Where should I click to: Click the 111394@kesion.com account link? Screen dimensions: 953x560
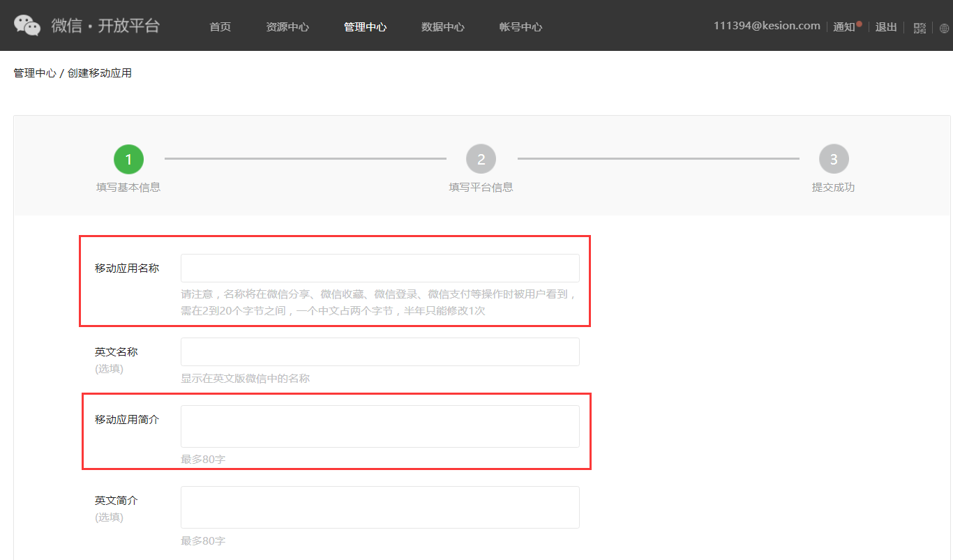(765, 24)
